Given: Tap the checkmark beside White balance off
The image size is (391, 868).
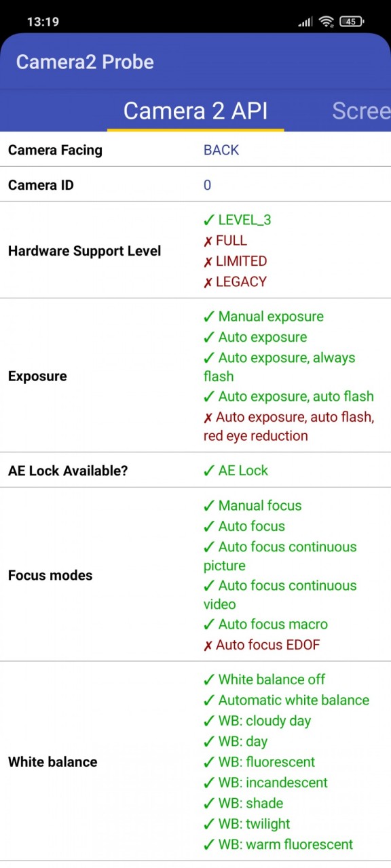Looking at the screenshot, I should [x=209, y=679].
